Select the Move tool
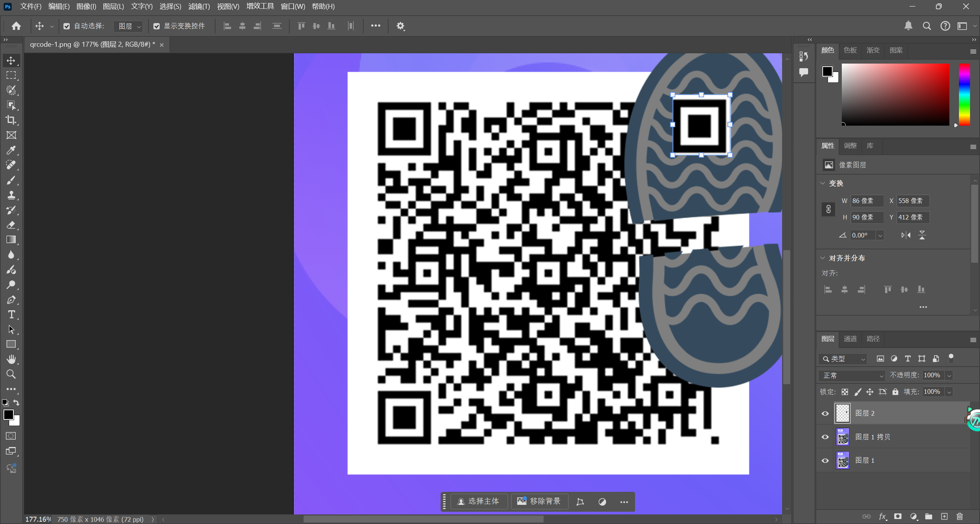 coord(11,60)
